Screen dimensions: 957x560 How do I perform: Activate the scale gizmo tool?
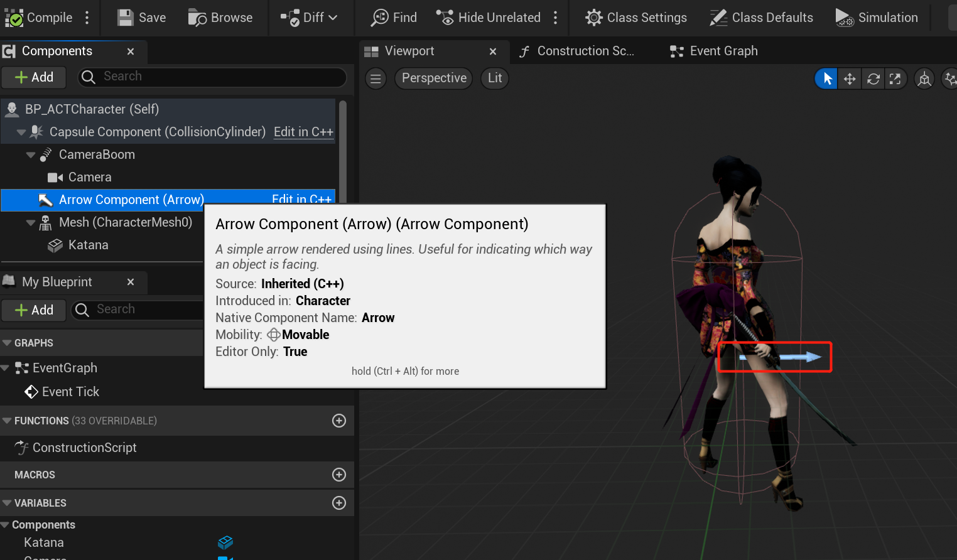tap(895, 78)
